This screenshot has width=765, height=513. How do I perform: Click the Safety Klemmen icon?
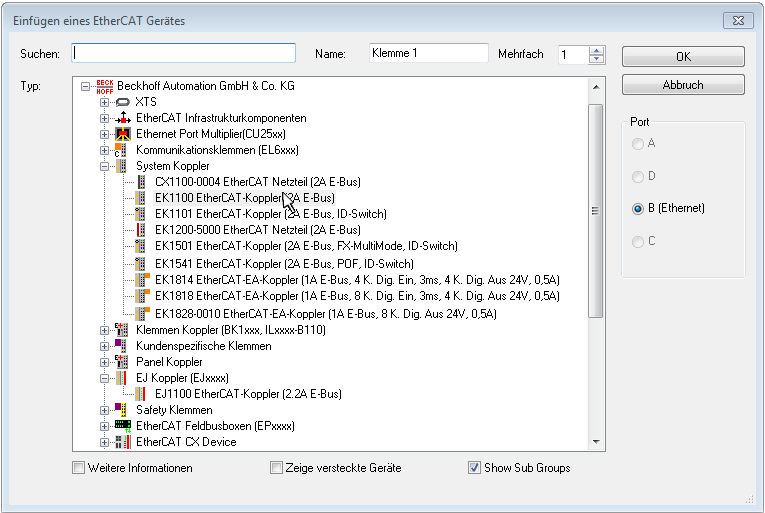point(123,409)
